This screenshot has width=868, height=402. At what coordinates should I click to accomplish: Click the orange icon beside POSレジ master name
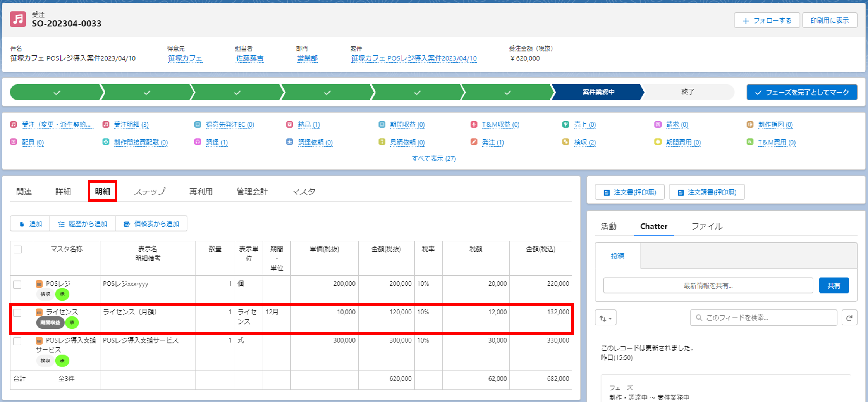point(39,284)
